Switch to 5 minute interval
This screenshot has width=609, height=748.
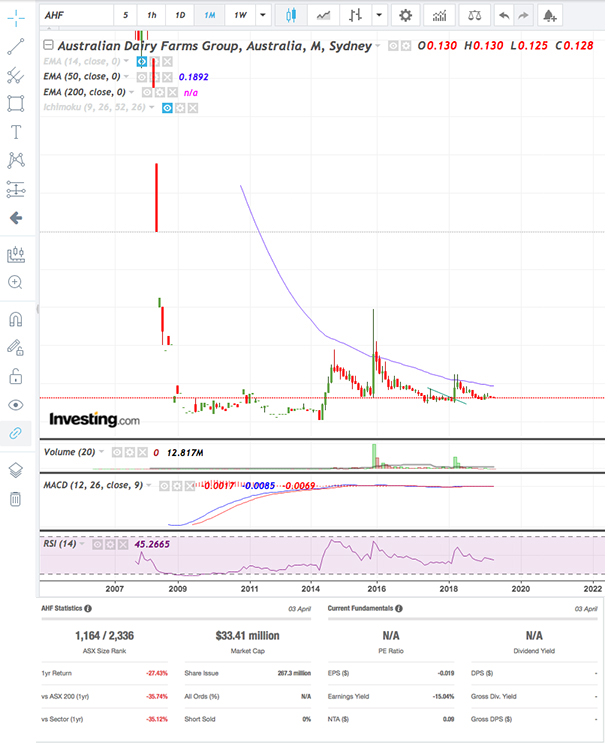click(125, 15)
